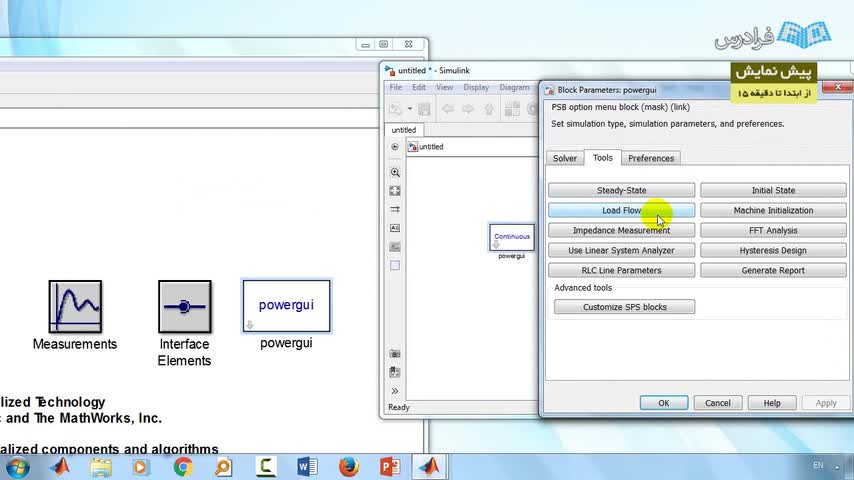854x480 pixels.
Task: Click the EN language indicator in system tray
Action: click(x=818, y=465)
